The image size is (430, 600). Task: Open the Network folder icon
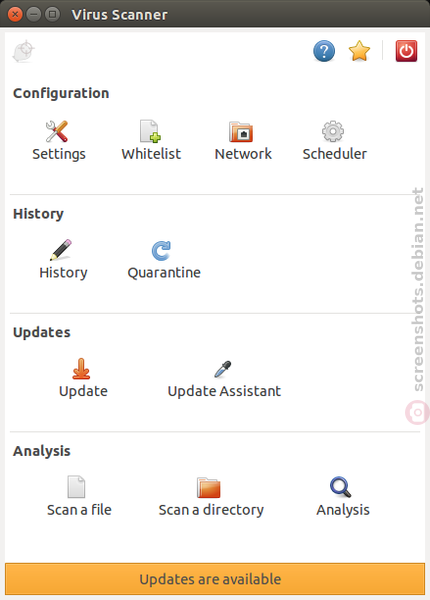241,132
